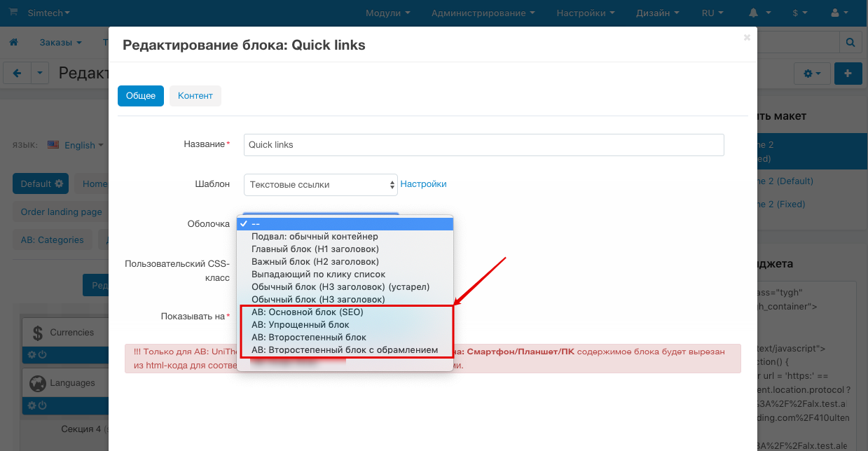
Task: Click the Название text field
Action: click(483, 145)
